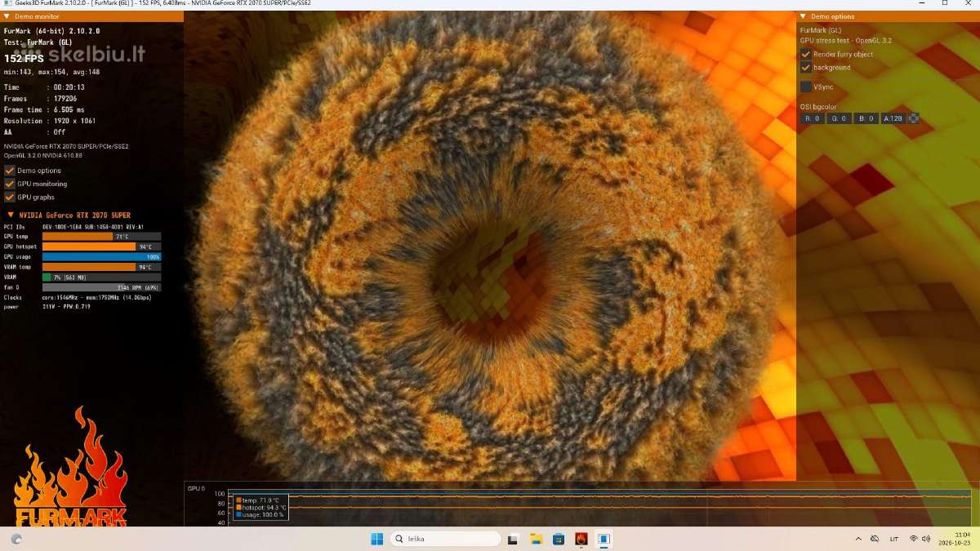
Task: Open Microsoft Store from the taskbar
Action: (559, 539)
